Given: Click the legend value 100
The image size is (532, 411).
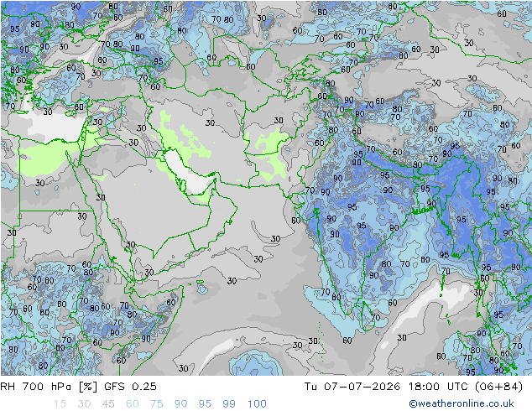Looking at the screenshot, I should click(257, 404).
